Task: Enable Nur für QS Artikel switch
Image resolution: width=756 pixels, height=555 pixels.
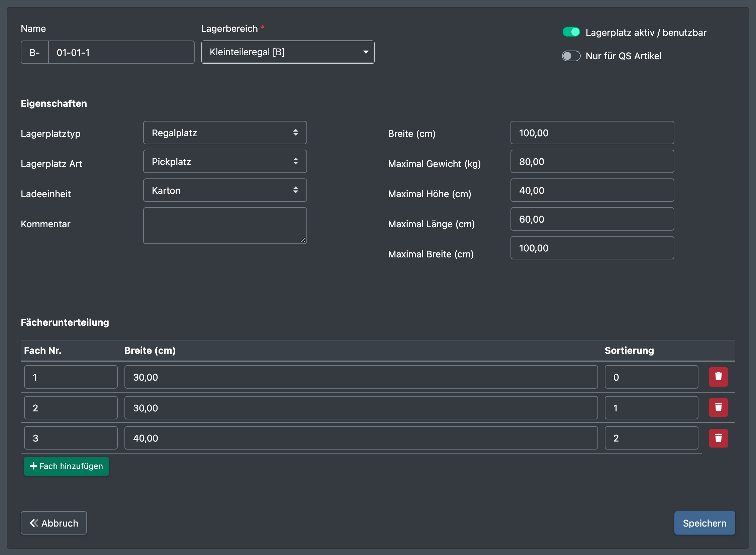Action: coord(571,56)
